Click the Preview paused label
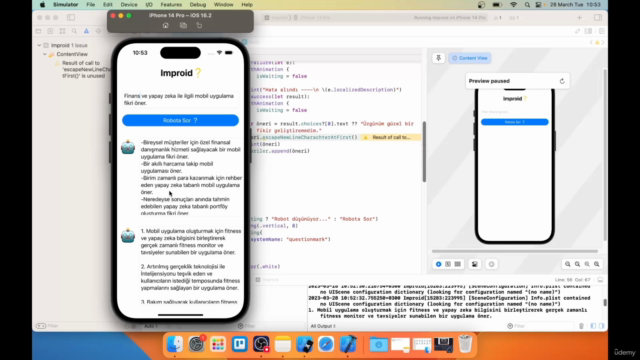This screenshot has width=640, height=360. (489, 81)
